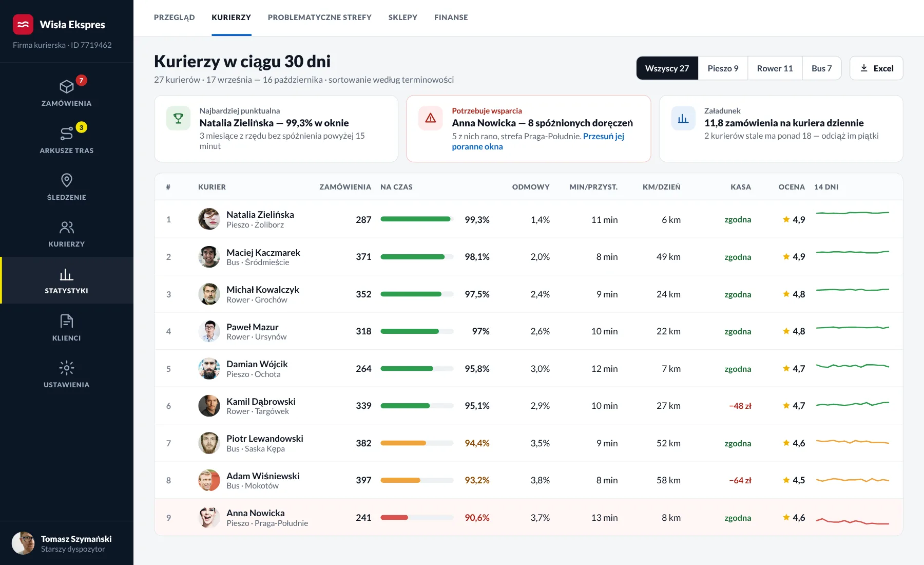924x565 pixels.
Task: Click the −48 zł cash value for Kamil Dąbrowski
Action: [740, 406]
